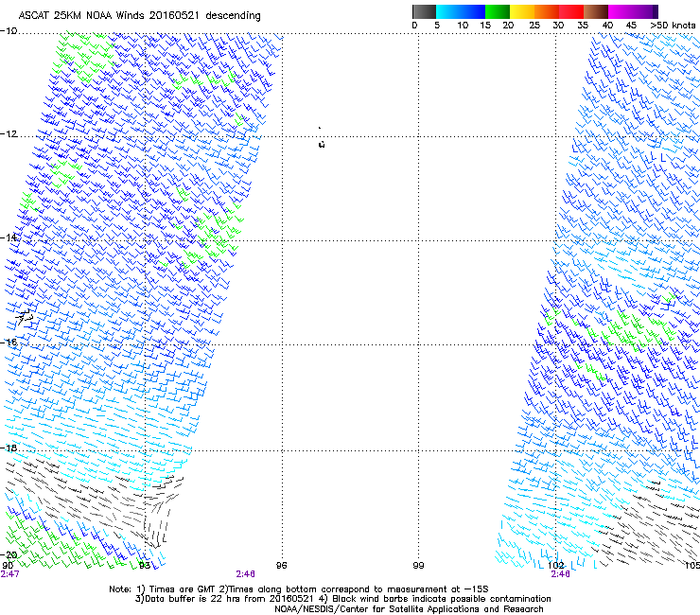Click the longitude label '102' at bottom

pyautogui.click(x=556, y=566)
